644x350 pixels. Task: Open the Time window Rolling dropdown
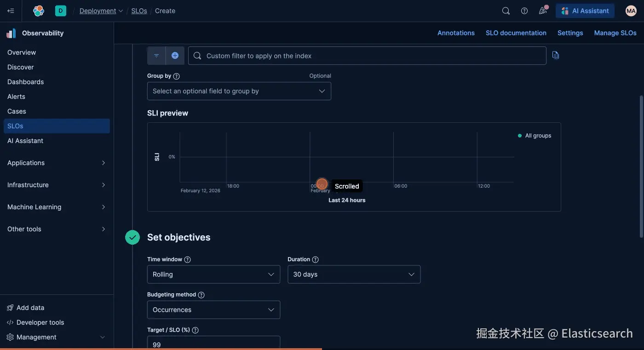click(x=213, y=274)
